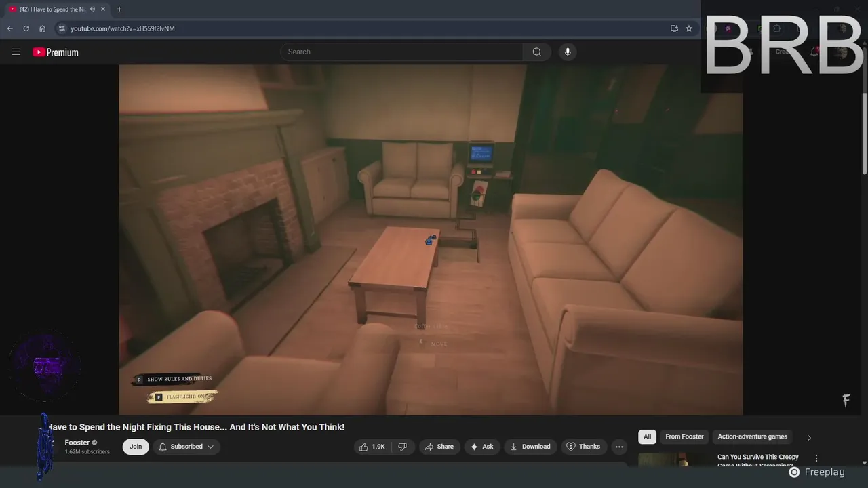Bookmark this page with star icon
Image resolution: width=868 pixels, height=488 pixels.
click(x=689, y=28)
